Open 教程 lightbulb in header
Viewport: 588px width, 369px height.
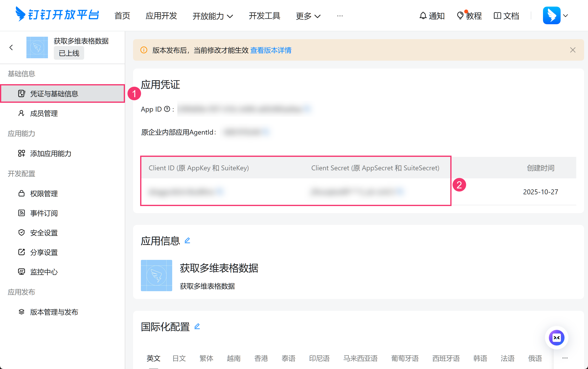pos(460,16)
